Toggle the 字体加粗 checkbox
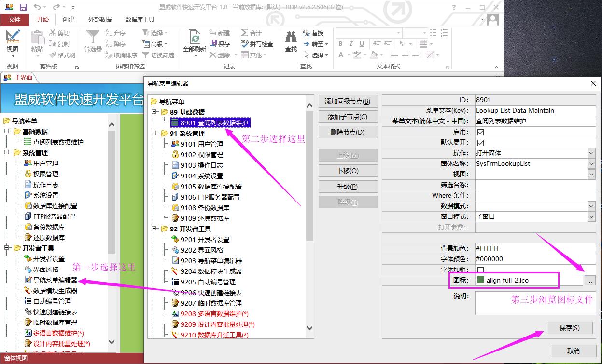 coord(480,270)
